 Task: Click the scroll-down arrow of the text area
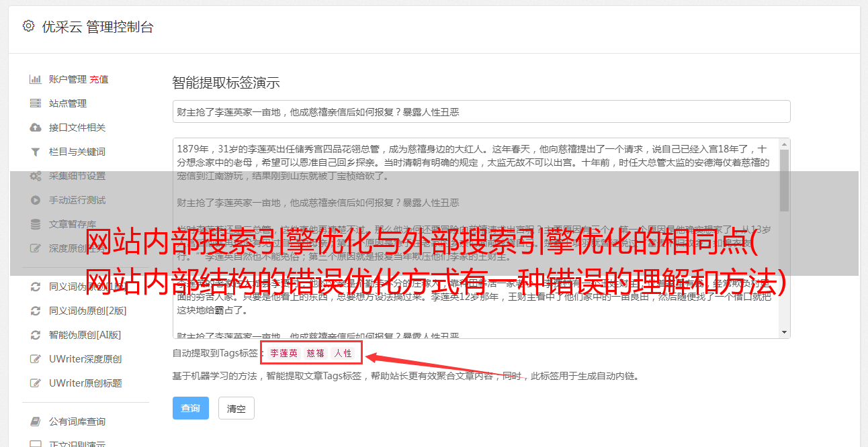(784, 332)
